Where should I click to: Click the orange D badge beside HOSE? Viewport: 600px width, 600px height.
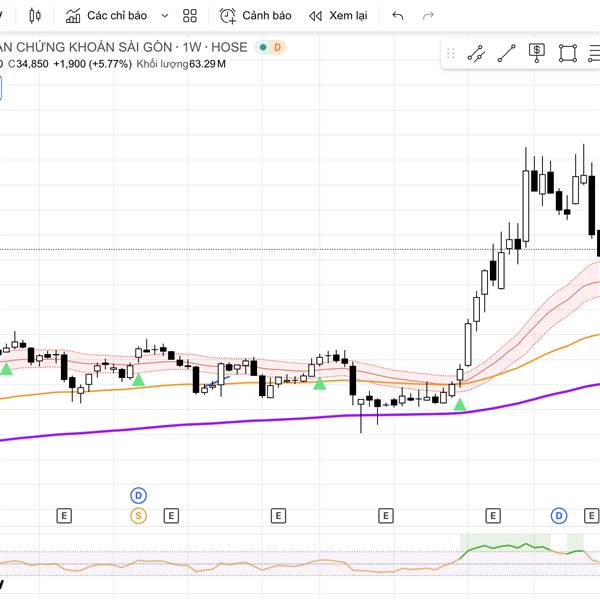[277, 47]
